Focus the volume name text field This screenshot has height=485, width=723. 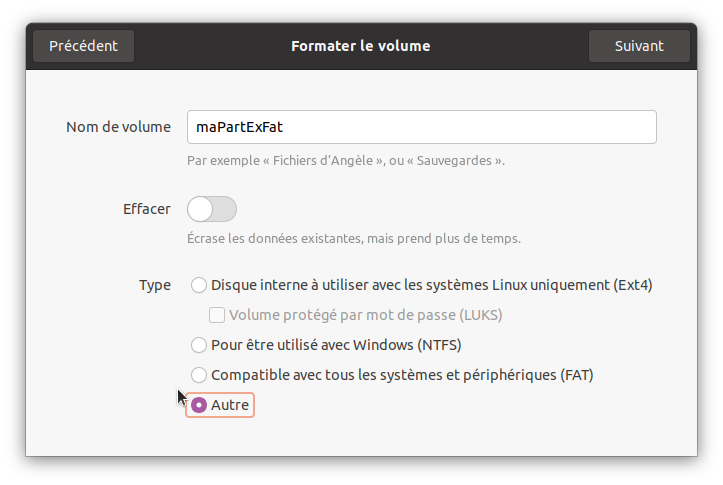(421, 127)
